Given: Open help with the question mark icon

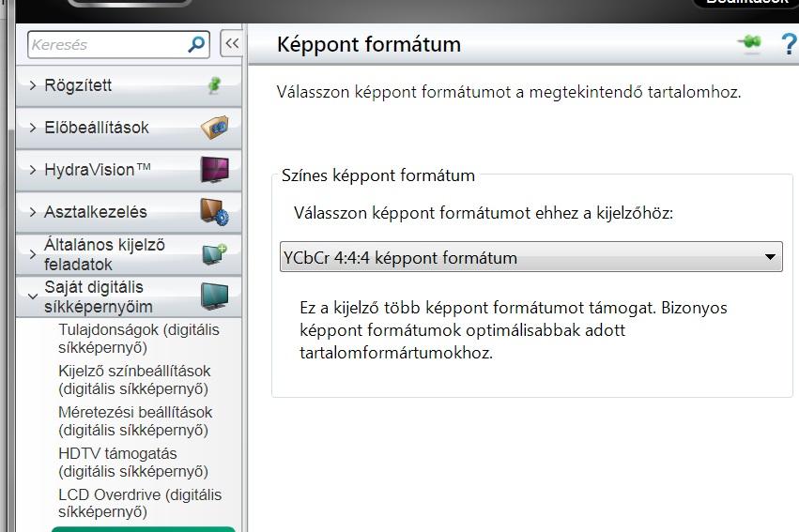Looking at the screenshot, I should 789,44.
